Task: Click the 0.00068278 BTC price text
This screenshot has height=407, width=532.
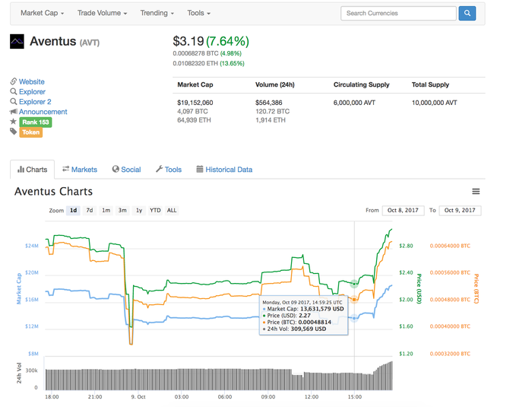Action: coord(195,53)
